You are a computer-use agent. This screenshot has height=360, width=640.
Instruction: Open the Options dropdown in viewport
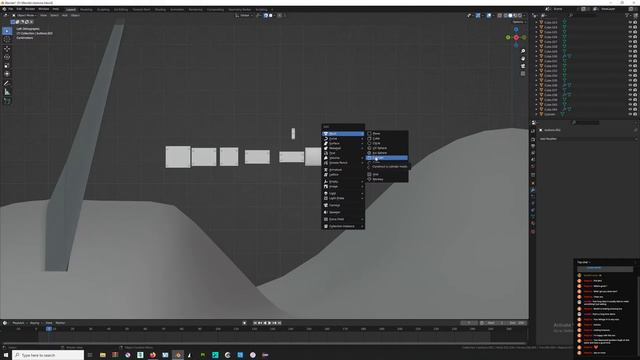[x=519, y=22]
